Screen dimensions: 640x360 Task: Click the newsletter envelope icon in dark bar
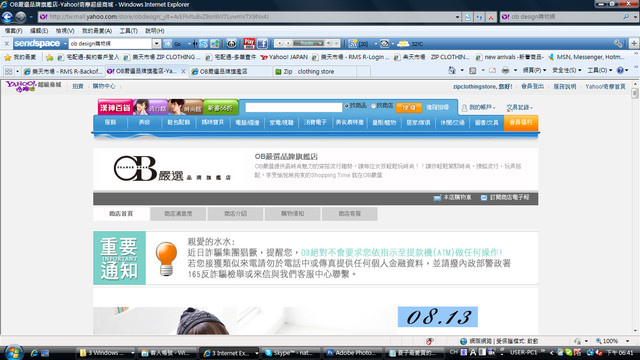[484, 198]
